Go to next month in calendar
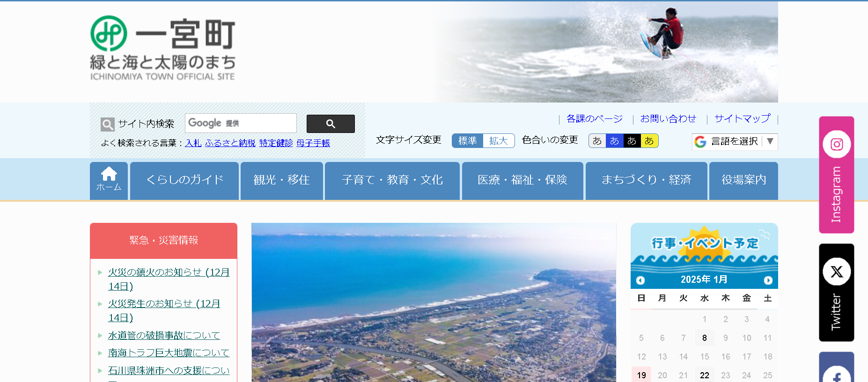 pos(768,280)
